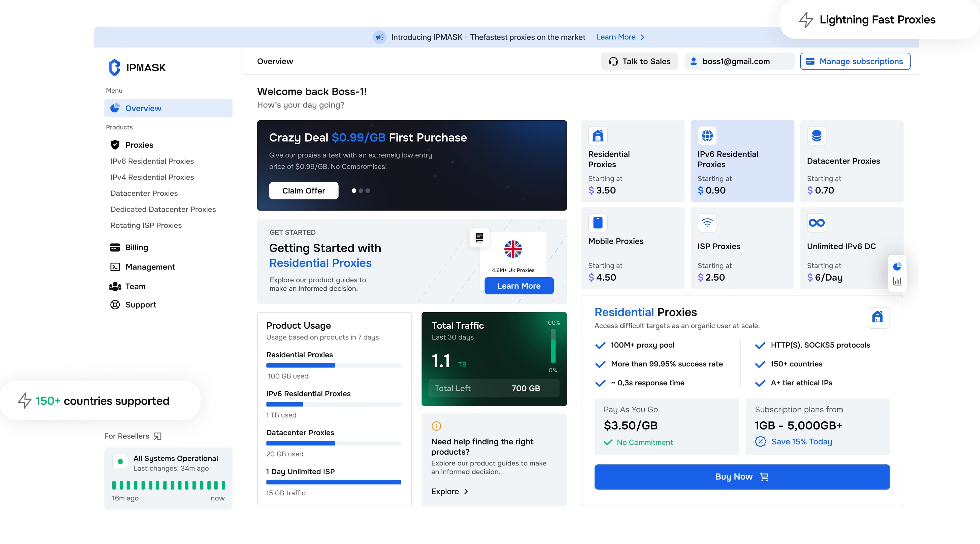Click the Billing card icon

115,247
